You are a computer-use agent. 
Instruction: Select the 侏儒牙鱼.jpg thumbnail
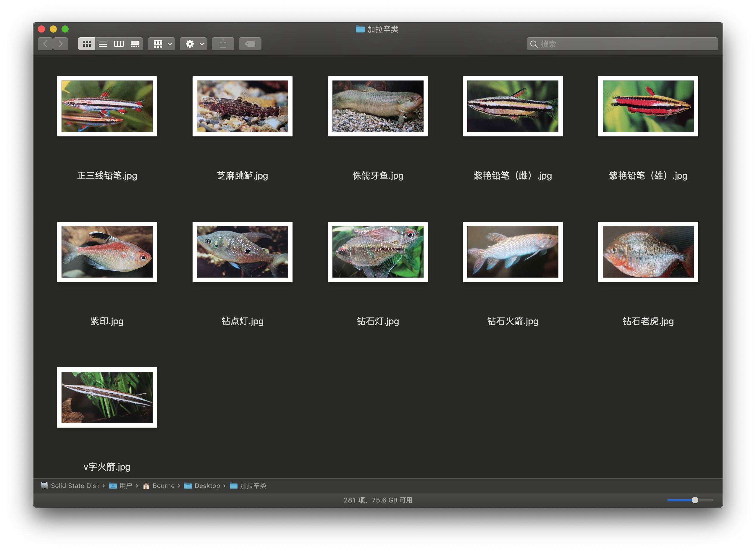tap(378, 106)
